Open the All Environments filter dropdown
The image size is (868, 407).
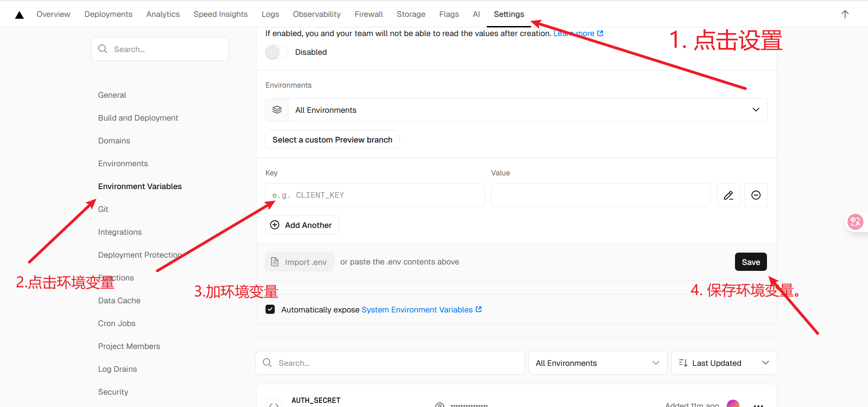click(x=597, y=363)
